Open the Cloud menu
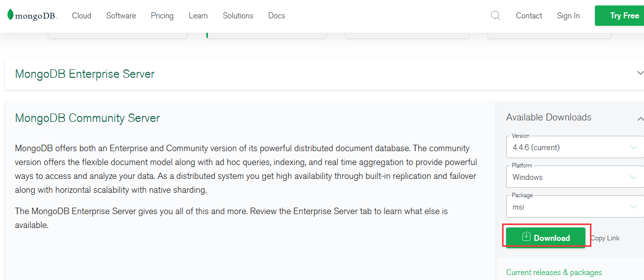644x280 pixels. tap(81, 16)
